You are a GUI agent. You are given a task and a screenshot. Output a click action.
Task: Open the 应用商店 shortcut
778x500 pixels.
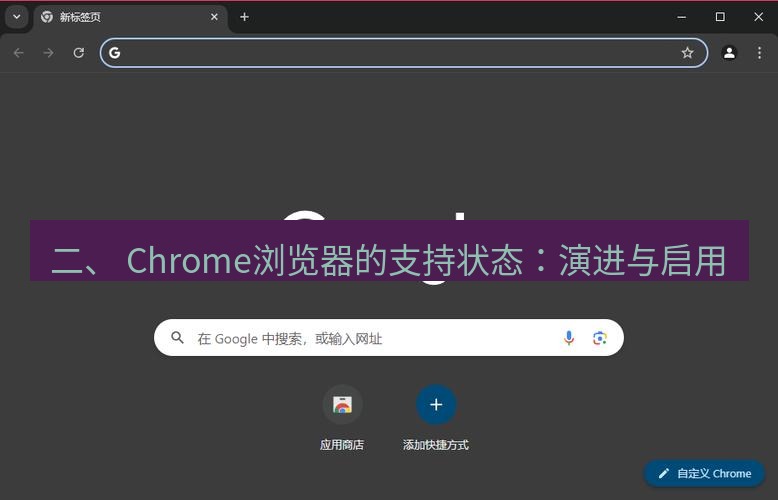pyautogui.click(x=342, y=418)
